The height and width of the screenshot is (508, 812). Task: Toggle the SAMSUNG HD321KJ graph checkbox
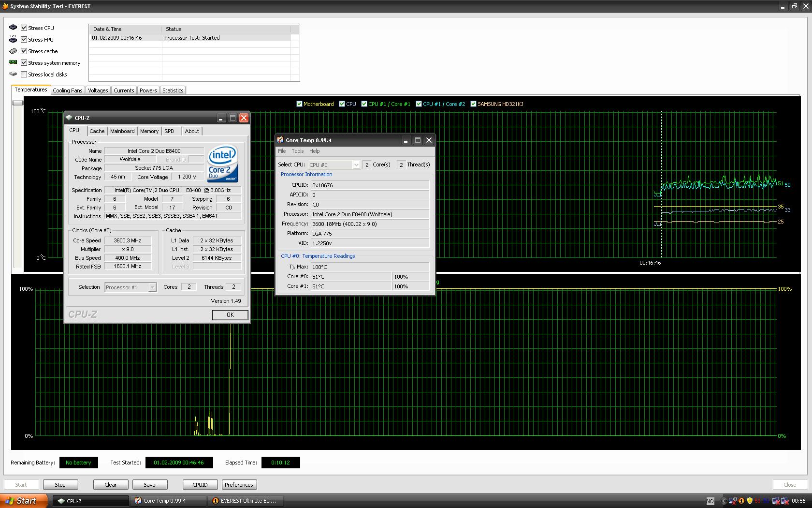coord(473,104)
